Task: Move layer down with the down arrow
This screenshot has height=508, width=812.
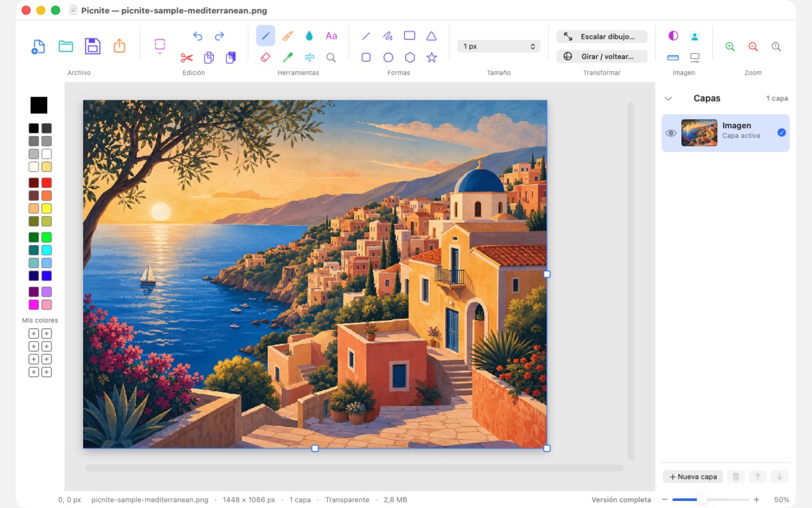Action: (780, 477)
